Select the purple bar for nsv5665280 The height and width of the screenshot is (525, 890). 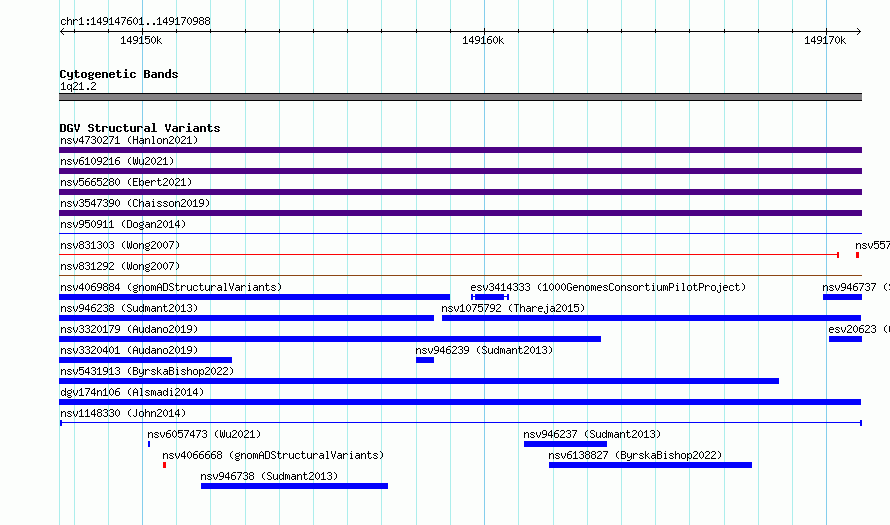pyautogui.click(x=460, y=192)
